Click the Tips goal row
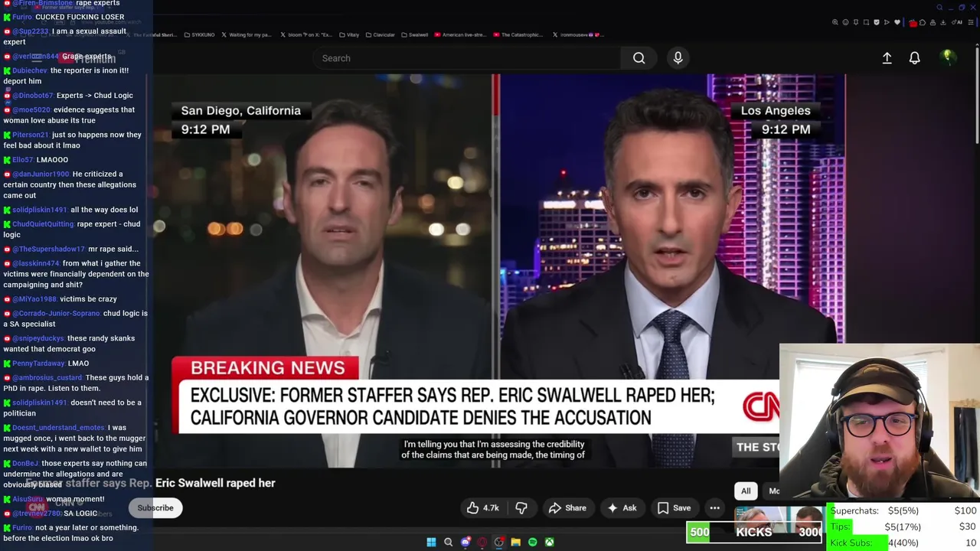This screenshot has width=980, height=551. pyautogui.click(x=903, y=527)
